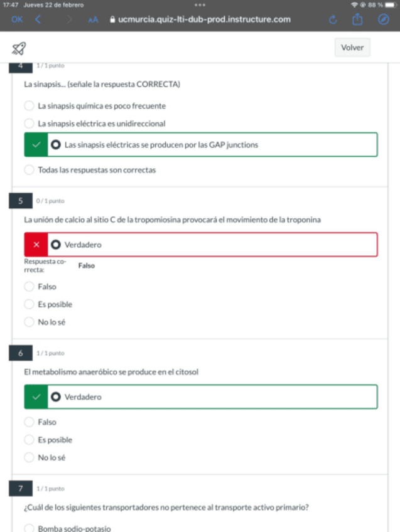Select 'Falso' for question 5

point(29,287)
